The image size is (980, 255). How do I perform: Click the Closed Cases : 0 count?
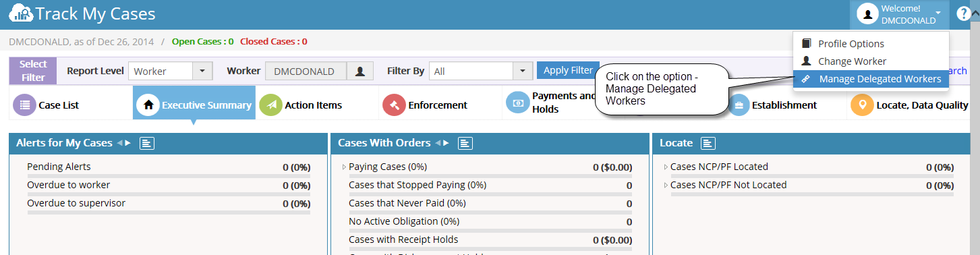coord(274,41)
